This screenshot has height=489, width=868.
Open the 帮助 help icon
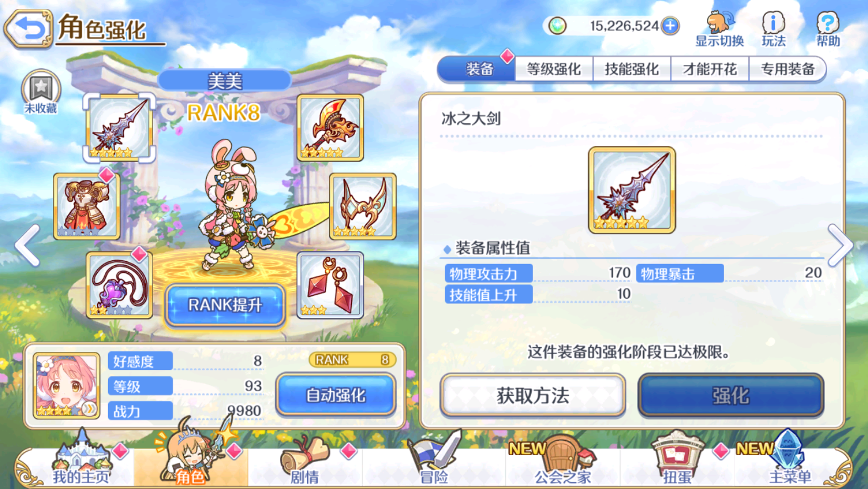(x=828, y=29)
